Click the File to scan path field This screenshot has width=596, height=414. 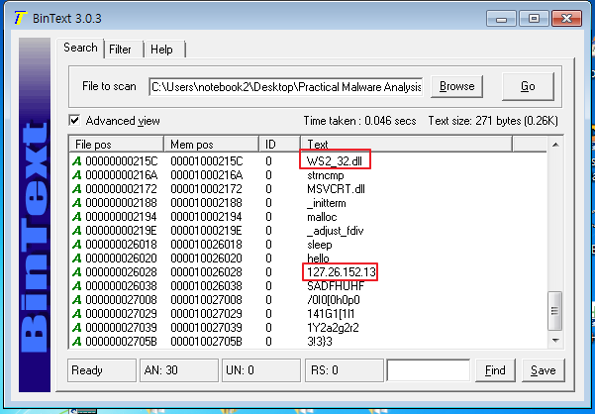pyautogui.click(x=286, y=87)
